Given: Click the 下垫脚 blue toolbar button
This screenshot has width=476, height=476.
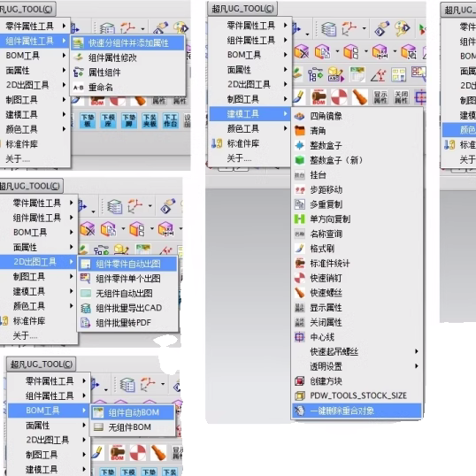Looking at the screenshot, I should [129, 120].
